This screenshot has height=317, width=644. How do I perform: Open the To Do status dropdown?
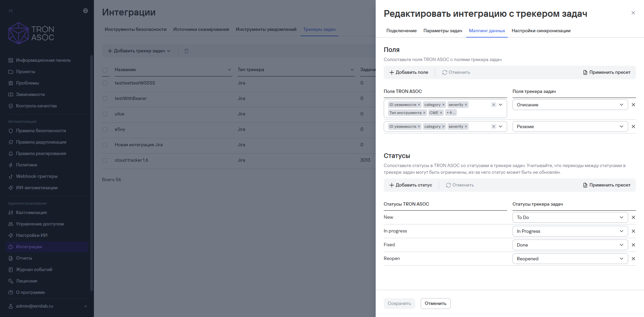tap(570, 217)
